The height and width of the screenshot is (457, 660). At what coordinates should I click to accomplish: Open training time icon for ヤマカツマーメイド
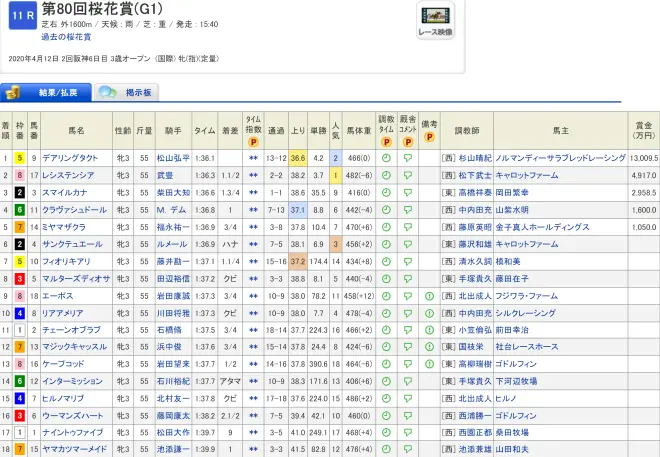coord(386,451)
